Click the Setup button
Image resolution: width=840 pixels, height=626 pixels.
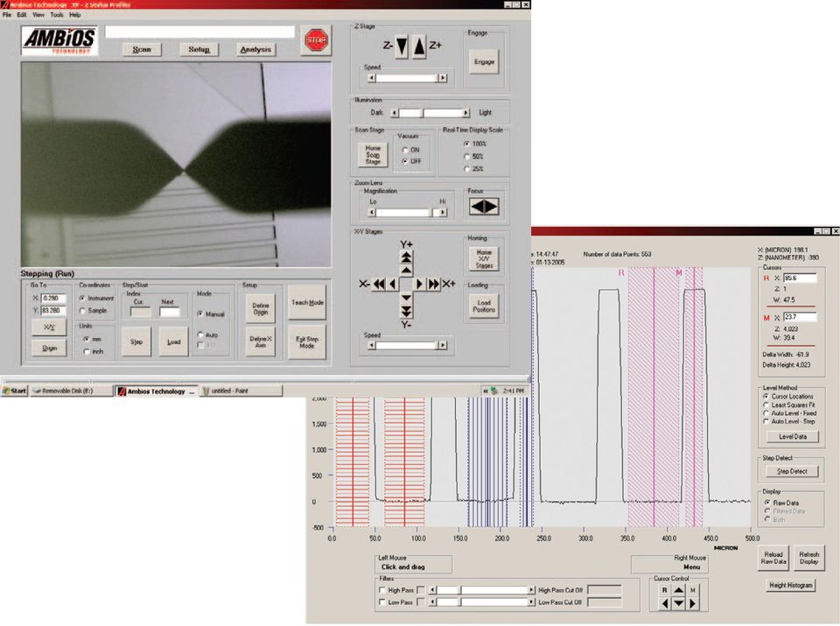click(199, 49)
